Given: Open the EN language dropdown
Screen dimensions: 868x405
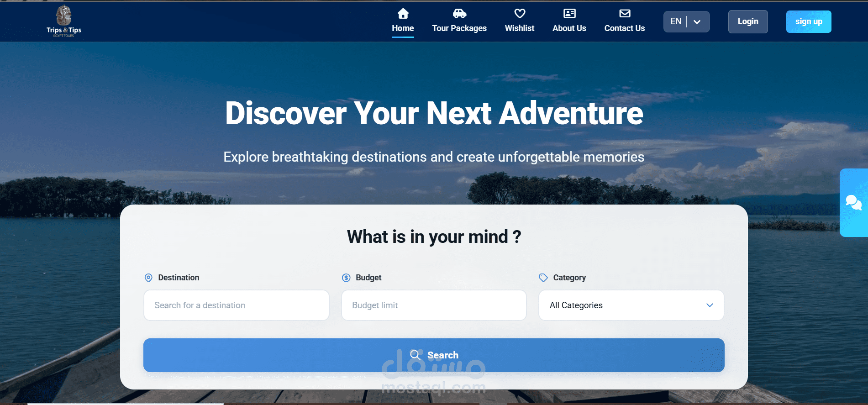Looking at the screenshot, I should [686, 21].
